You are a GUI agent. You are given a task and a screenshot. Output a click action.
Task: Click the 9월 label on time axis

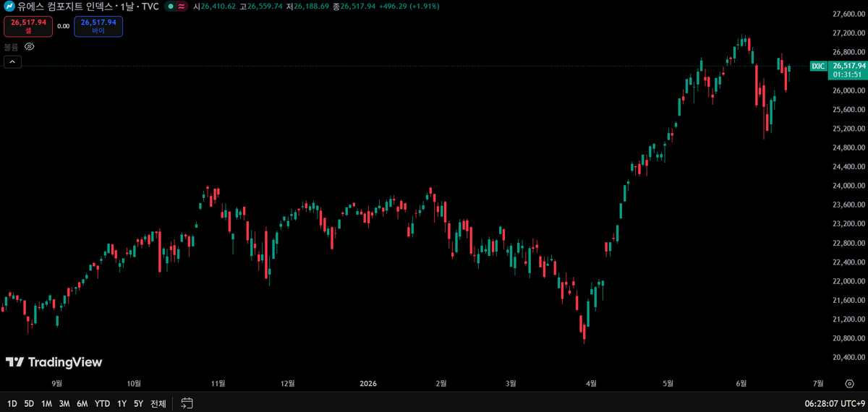pos(57,383)
